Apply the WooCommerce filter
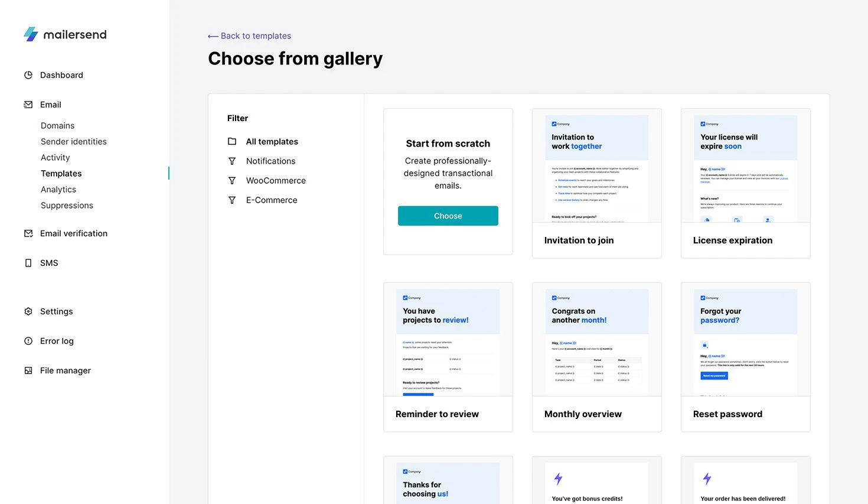This screenshot has width=868, height=504. (276, 181)
